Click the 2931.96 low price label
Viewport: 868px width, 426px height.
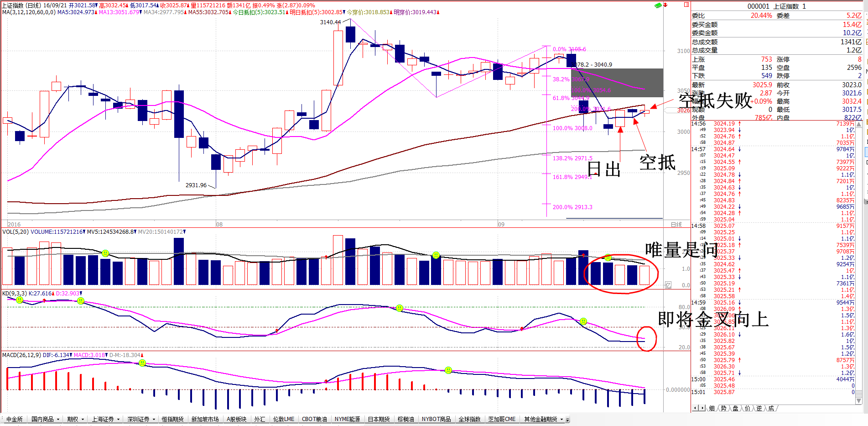tap(196, 185)
